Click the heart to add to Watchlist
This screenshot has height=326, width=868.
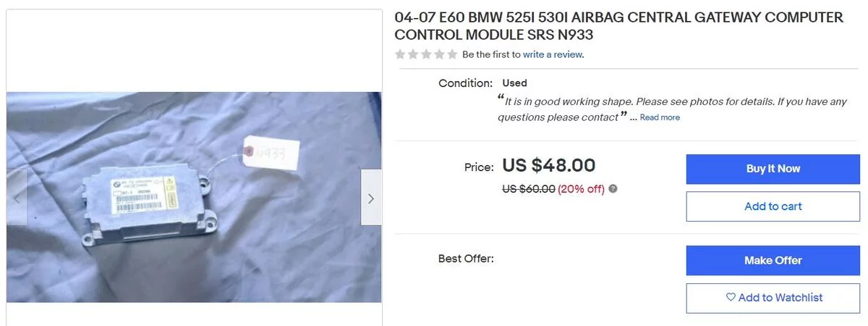click(730, 298)
